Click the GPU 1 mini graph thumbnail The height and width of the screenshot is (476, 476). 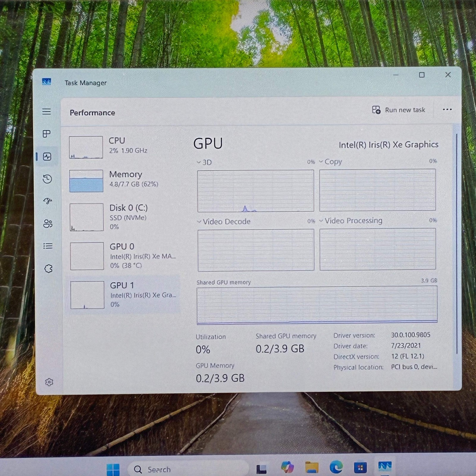87,295
